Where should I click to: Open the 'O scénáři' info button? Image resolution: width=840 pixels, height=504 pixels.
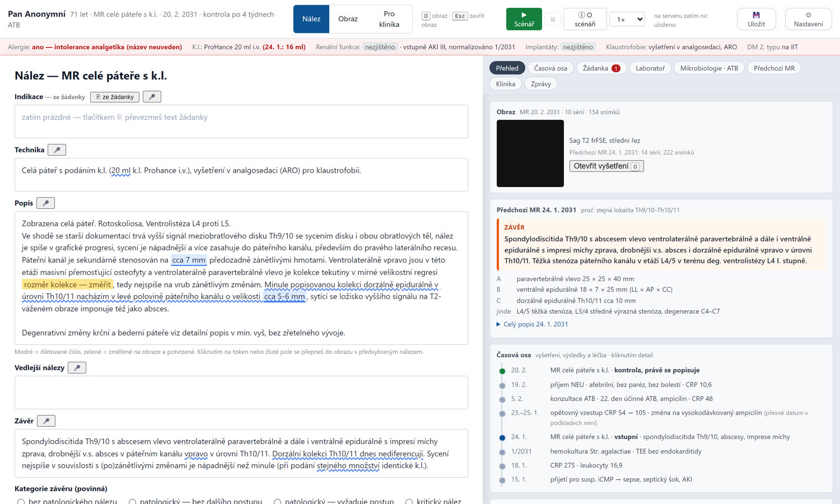click(585, 19)
